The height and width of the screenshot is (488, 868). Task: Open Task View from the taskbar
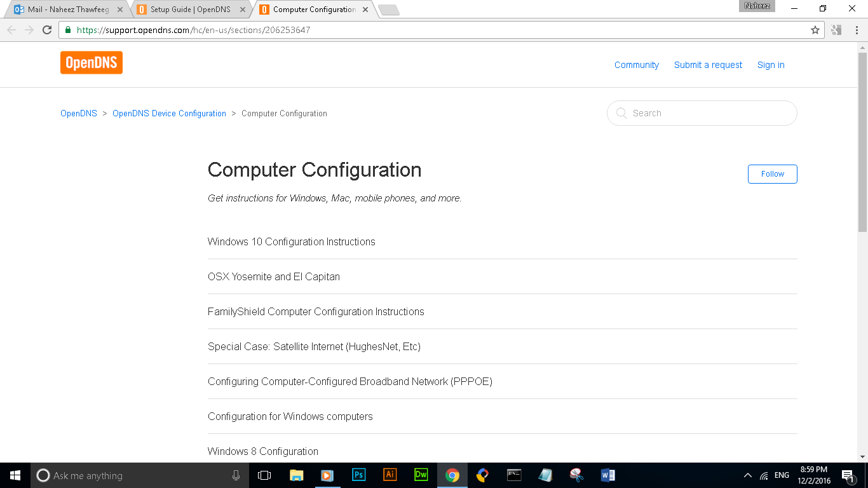click(264, 475)
